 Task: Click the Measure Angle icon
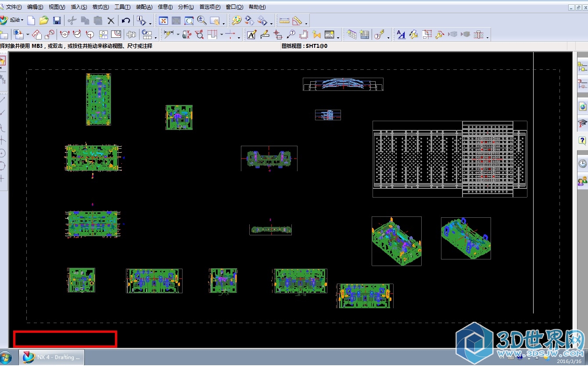[x=297, y=20]
